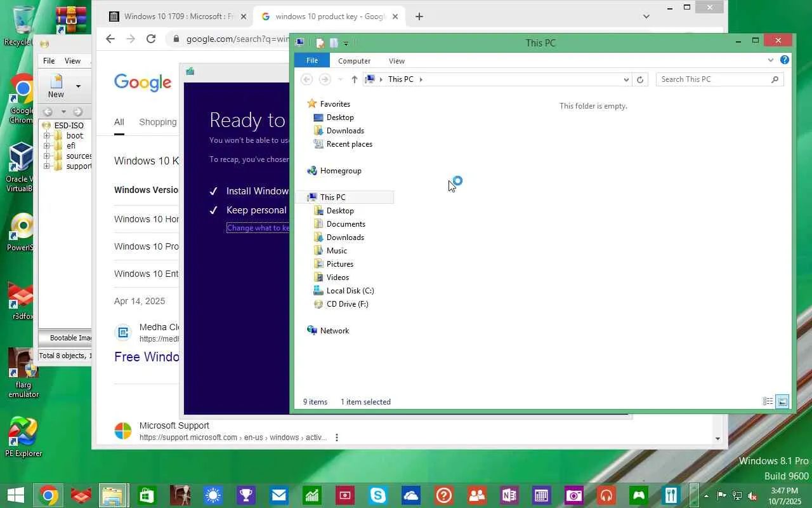Open the New button dropdown arrow in PowerISO
The width and height of the screenshot is (812, 508).
[x=78, y=86]
